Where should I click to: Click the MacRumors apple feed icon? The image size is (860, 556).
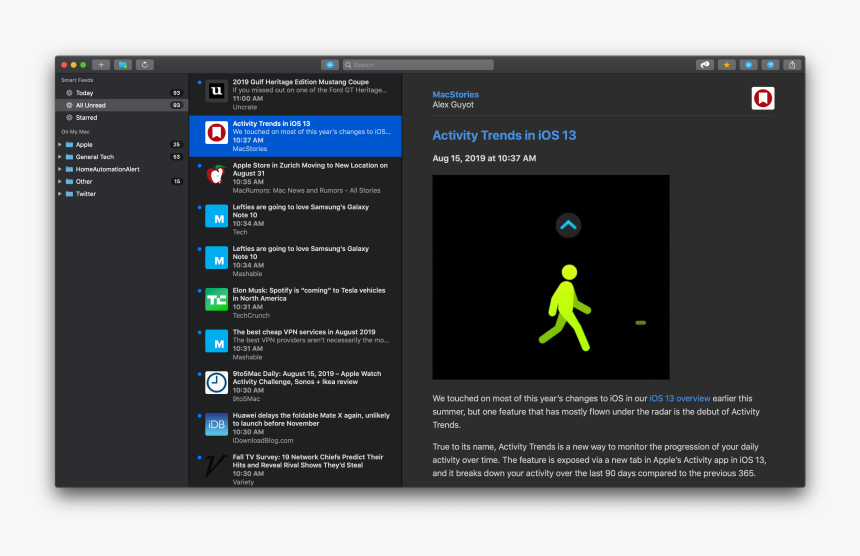coord(216,174)
